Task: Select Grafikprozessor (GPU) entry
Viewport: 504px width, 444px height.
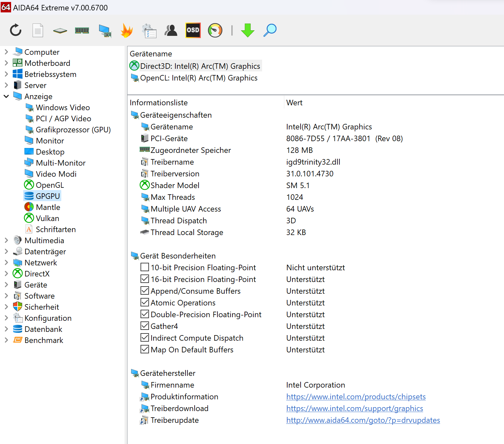Action: [x=68, y=129]
